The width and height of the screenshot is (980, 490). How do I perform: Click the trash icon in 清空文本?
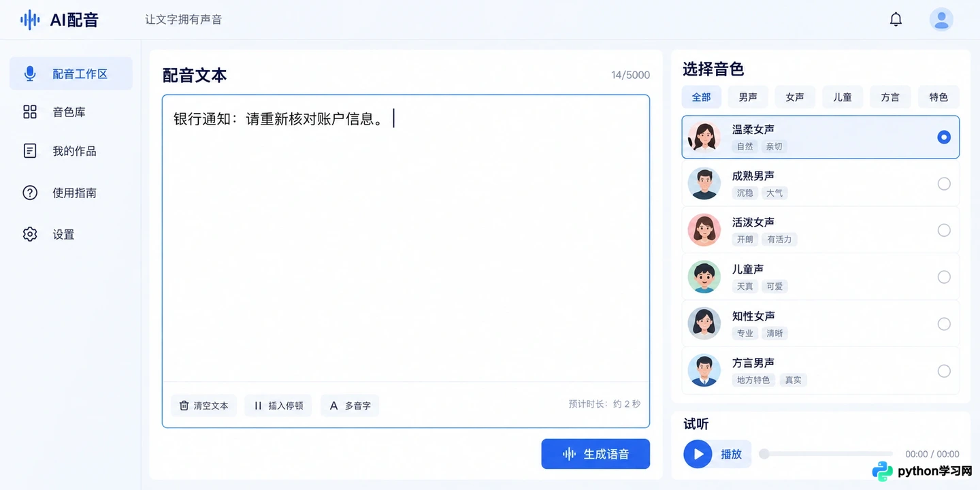[x=184, y=406]
